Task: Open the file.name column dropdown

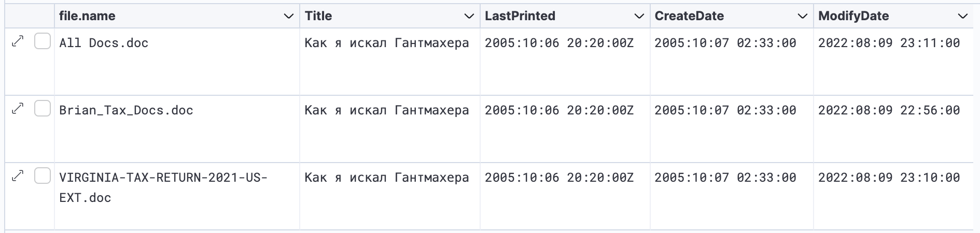Action: pyautogui.click(x=289, y=17)
